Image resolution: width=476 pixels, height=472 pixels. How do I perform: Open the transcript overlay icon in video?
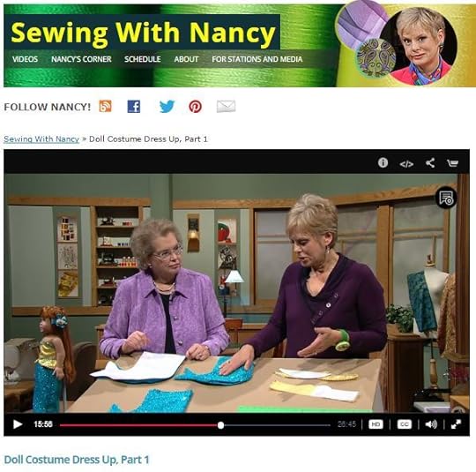tap(446, 198)
